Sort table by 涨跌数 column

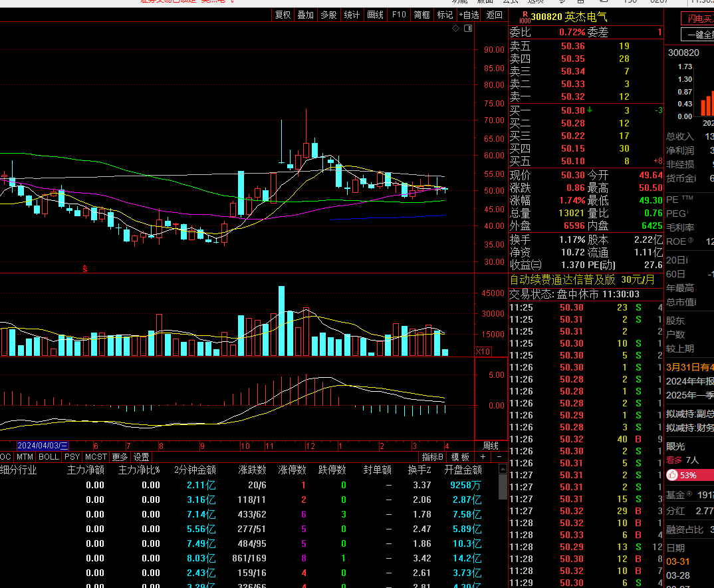(252, 470)
